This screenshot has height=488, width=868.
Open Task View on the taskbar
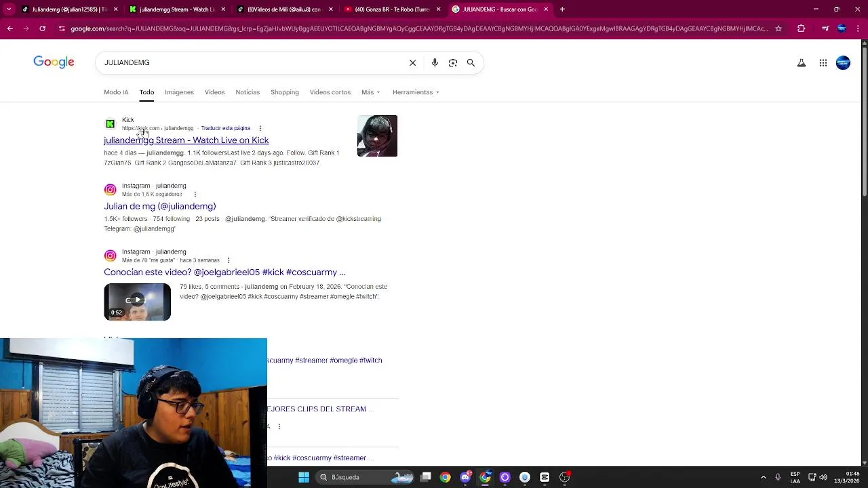click(425, 477)
